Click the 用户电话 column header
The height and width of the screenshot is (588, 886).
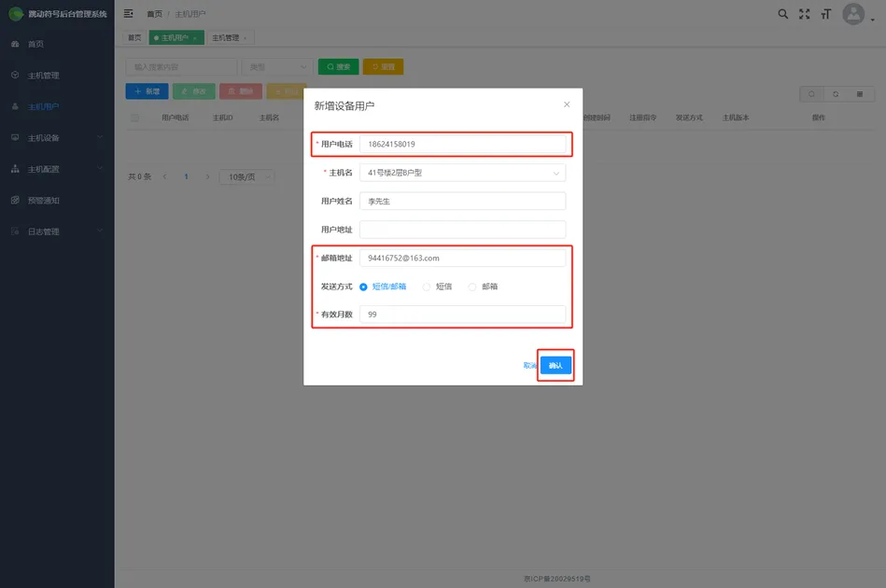pyautogui.click(x=176, y=118)
